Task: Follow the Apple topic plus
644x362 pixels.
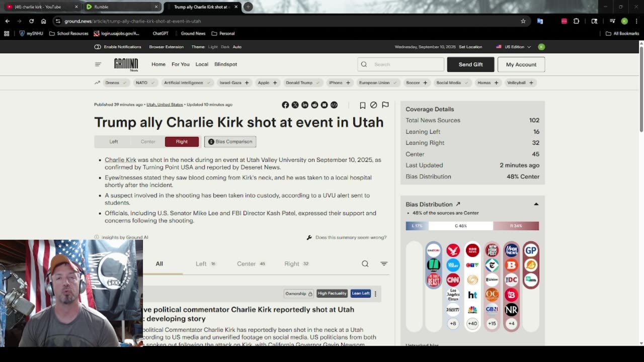Action: [x=275, y=82]
